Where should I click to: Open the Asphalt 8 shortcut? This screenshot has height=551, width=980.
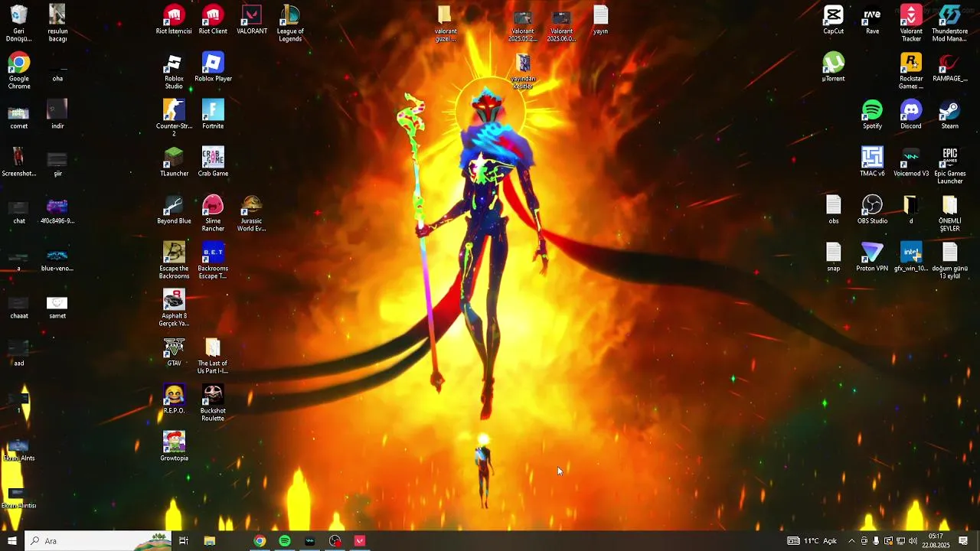(174, 308)
